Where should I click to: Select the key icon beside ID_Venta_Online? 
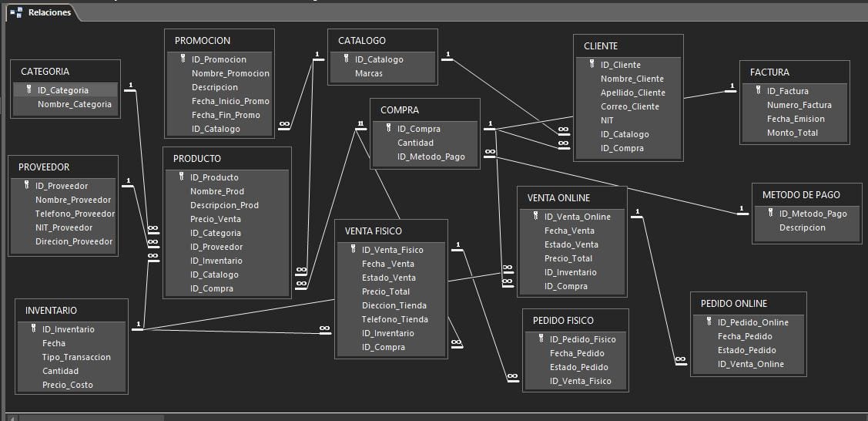point(535,216)
